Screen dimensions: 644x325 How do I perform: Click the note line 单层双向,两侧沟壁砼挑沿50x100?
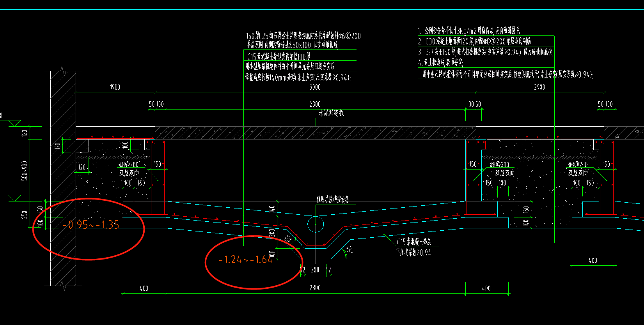292,45
